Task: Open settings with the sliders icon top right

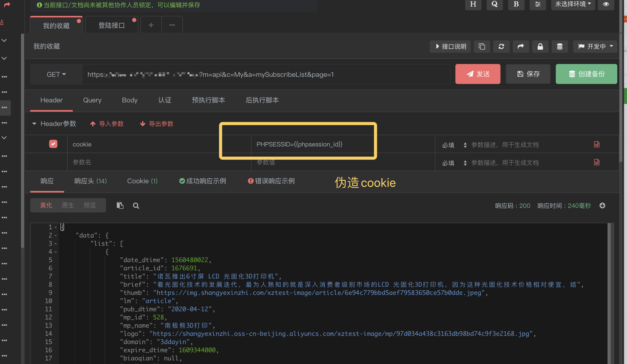Action: click(x=538, y=4)
